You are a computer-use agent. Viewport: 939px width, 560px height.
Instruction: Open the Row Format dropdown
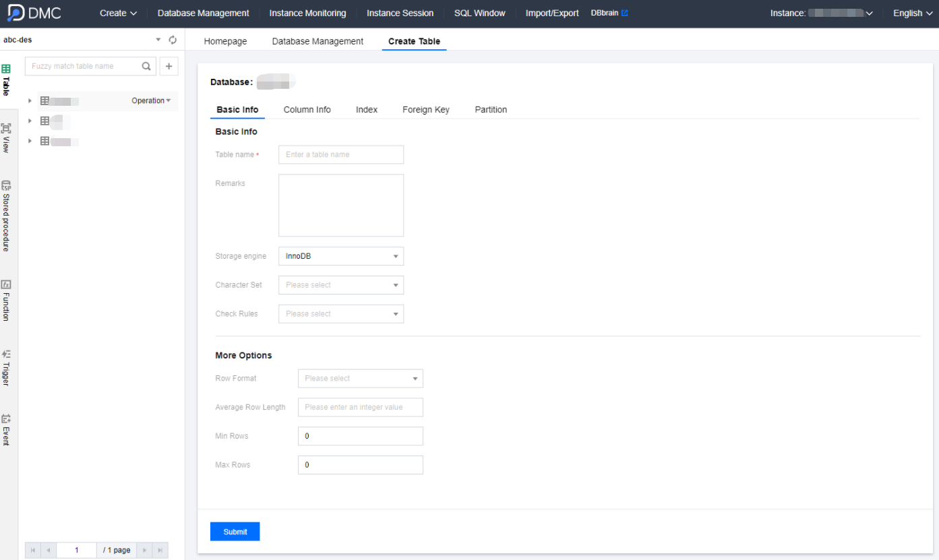pos(360,379)
